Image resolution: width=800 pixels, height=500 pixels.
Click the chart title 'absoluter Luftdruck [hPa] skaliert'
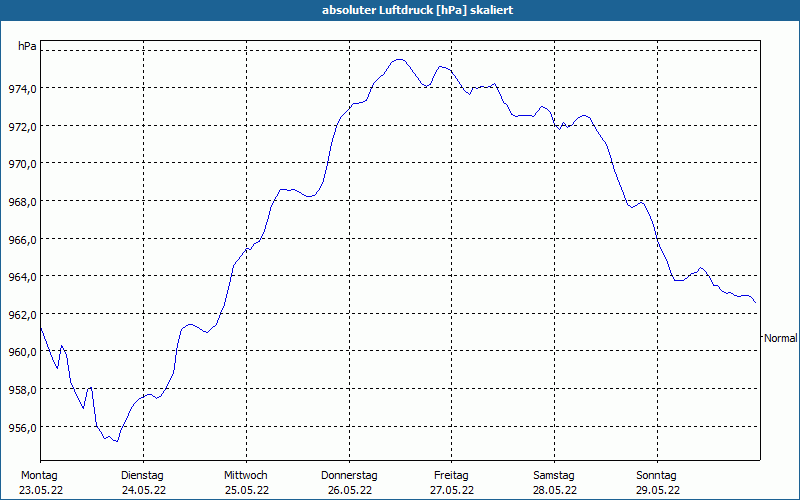click(417, 10)
